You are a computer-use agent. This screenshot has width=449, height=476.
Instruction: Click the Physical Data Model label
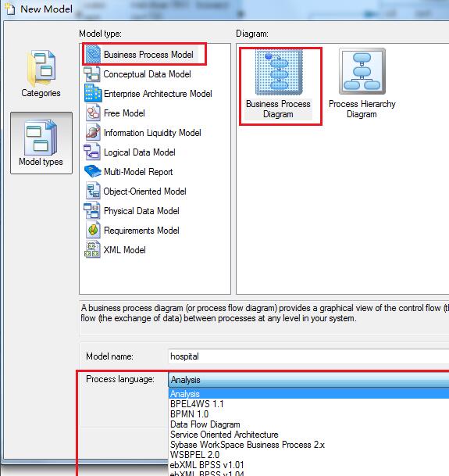(141, 211)
